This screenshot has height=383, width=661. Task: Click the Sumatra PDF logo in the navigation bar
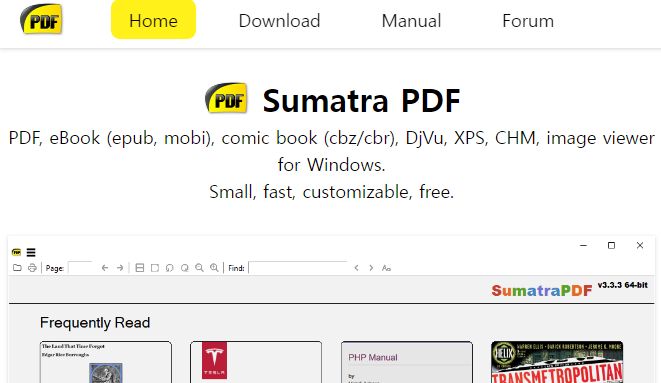pos(41,19)
